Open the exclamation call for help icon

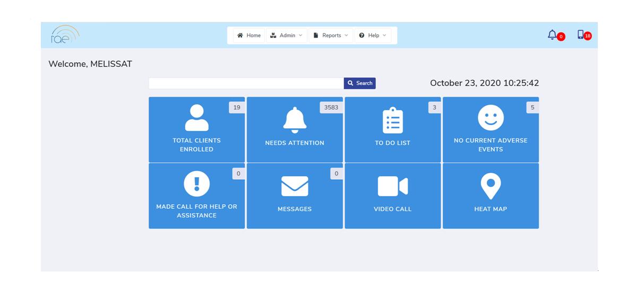[196, 184]
